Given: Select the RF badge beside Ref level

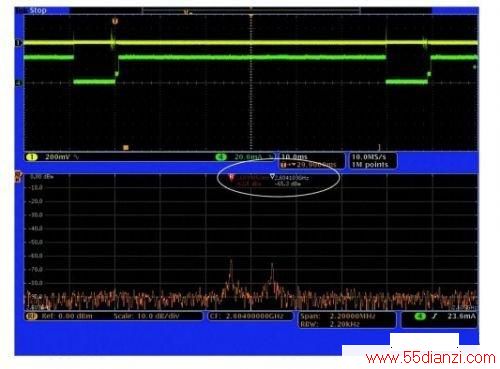Looking at the screenshot, I should 31,316.
